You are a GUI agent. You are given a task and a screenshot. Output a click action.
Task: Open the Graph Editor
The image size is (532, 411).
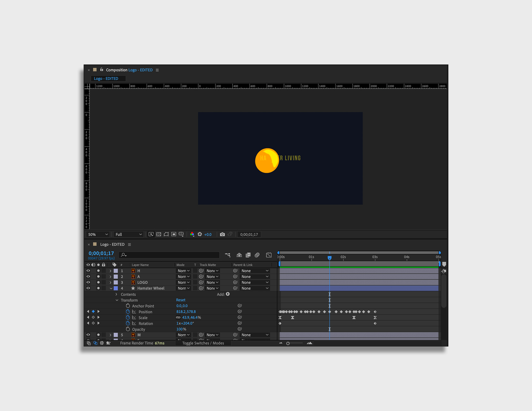269,255
